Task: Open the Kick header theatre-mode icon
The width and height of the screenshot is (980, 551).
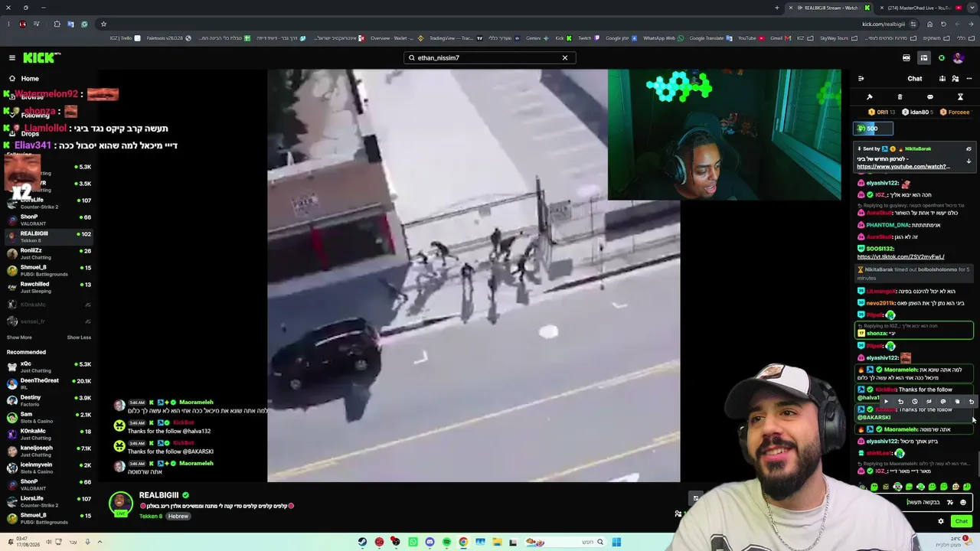Action: 906,57
